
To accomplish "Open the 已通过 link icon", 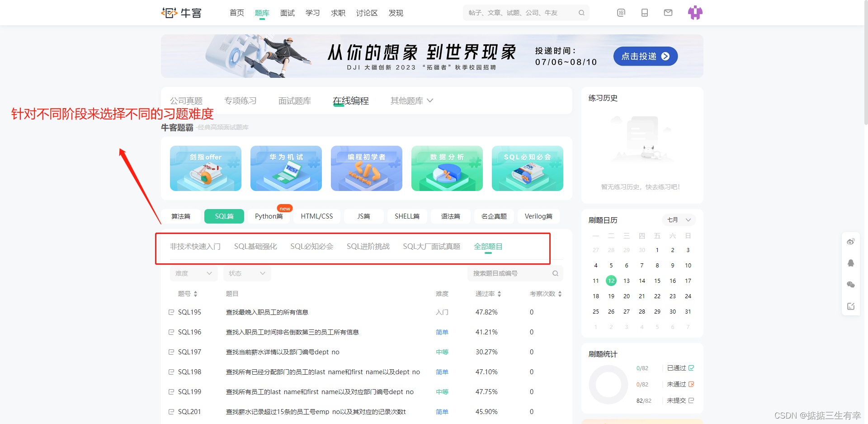I will coord(691,368).
